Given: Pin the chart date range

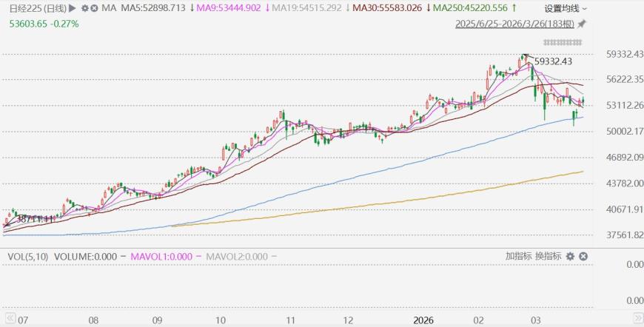Looking at the screenshot, I should pyautogui.click(x=582, y=24).
